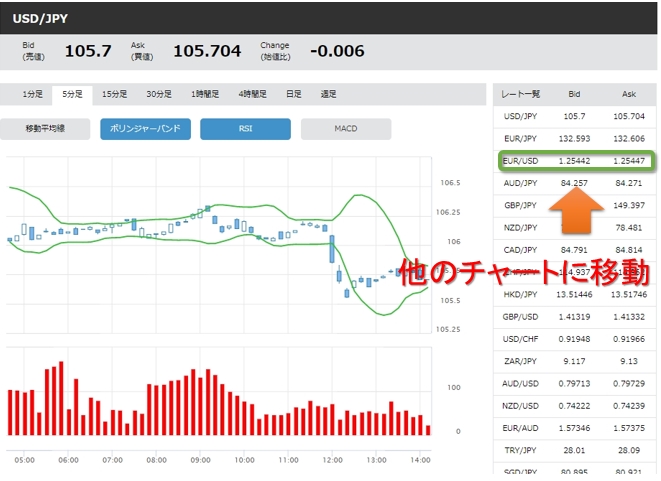Switch to the 日足 daily tab
This screenshot has height=481, width=661.
(293, 94)
